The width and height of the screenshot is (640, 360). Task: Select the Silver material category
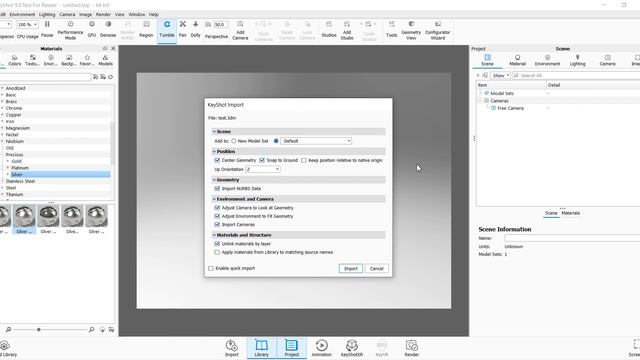(x=17, y=175)
